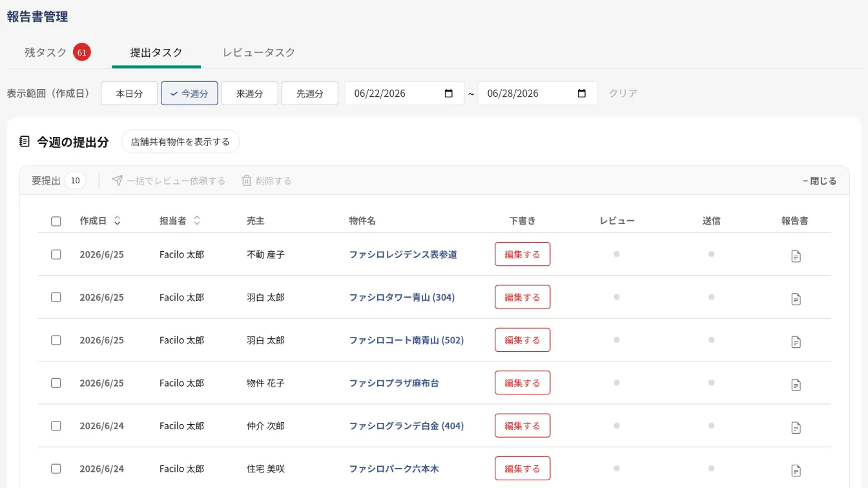Click the 要提出 count 10 badge
The image size is (868, 488).
(x=75, y=181)
